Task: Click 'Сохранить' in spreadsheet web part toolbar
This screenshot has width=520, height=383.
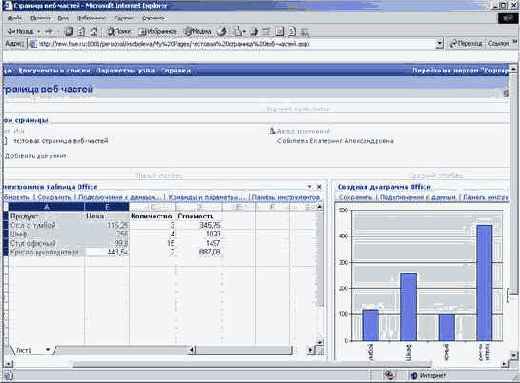Action: point(54,197)
